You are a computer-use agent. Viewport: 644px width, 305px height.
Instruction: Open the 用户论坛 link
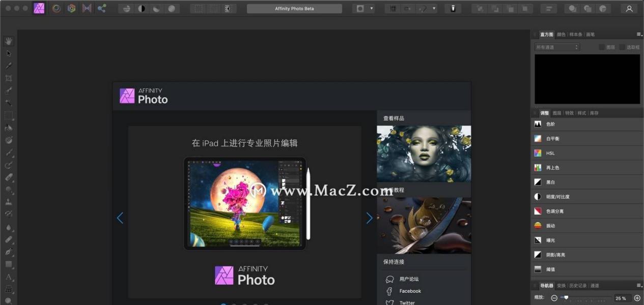point(409,279)
